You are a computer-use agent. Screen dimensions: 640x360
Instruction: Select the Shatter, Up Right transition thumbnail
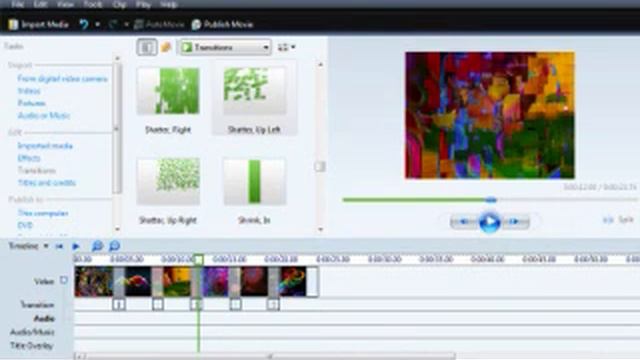168,181
